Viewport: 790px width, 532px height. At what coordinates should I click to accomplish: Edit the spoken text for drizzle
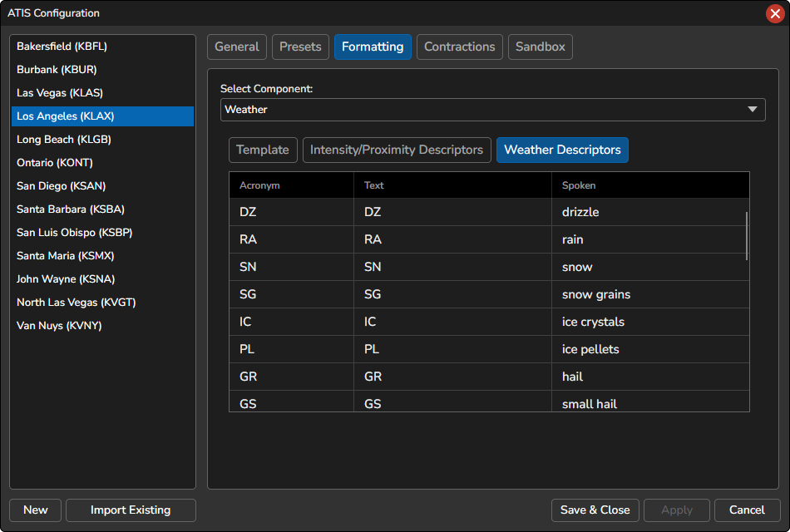[649, 212]
